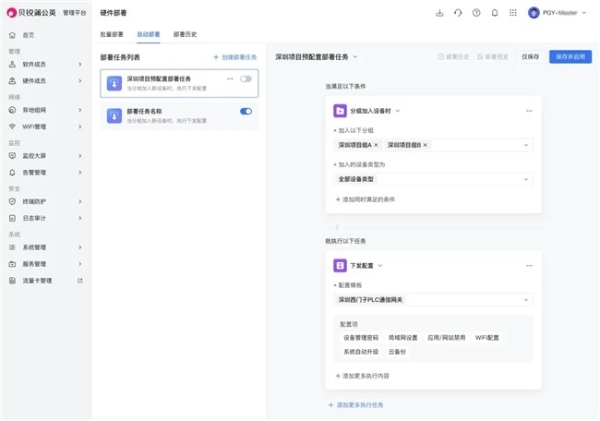The image size is (600, 421).
Task: Remove the 深圳项目组B tag
Action: pyautogui.click(x=425, y=145)
